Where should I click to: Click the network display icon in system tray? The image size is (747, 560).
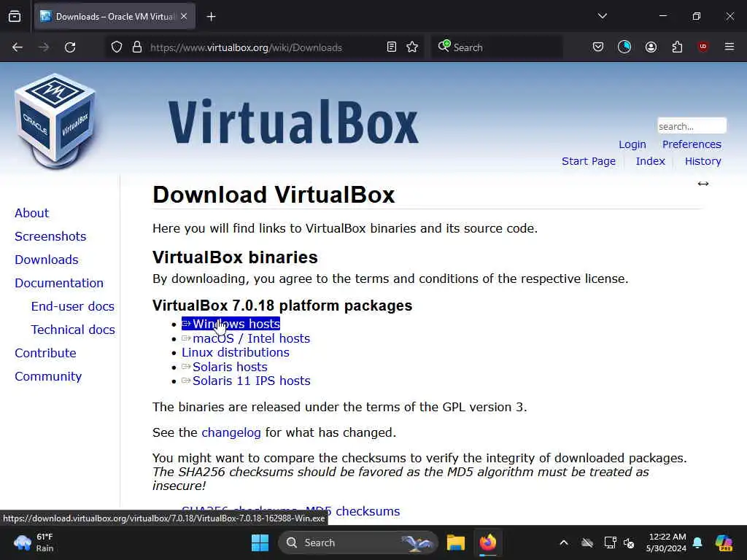tap(611, 542)
